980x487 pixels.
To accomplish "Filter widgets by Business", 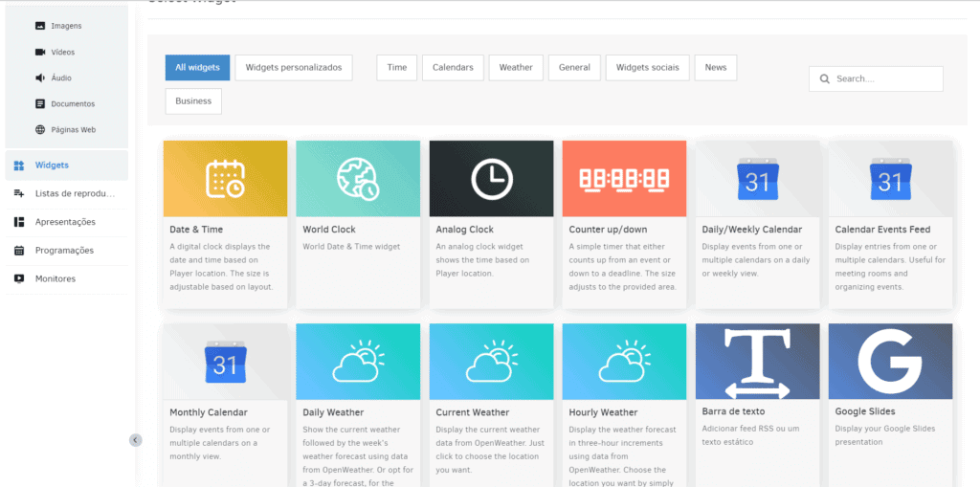I will point(193,101).
